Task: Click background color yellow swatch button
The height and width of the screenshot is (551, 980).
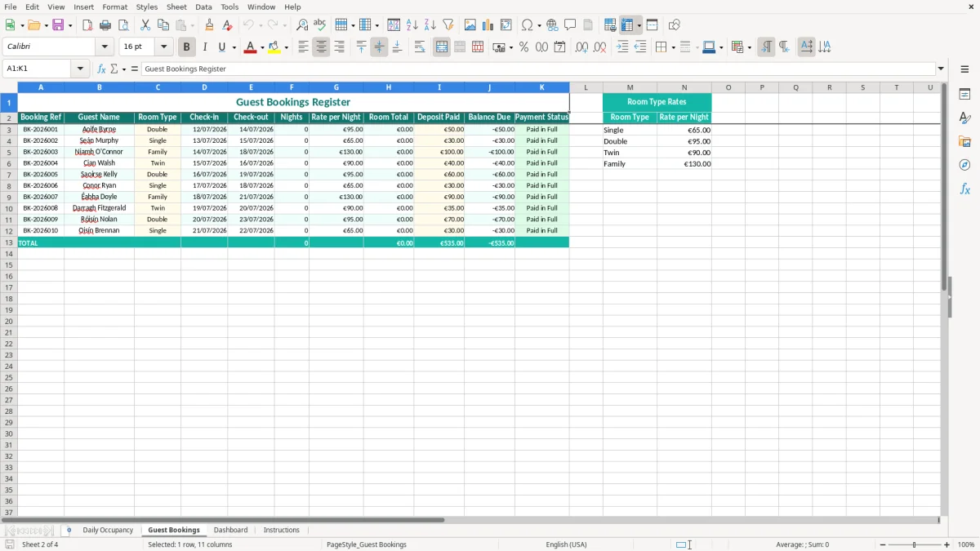Action: point(274,47)
